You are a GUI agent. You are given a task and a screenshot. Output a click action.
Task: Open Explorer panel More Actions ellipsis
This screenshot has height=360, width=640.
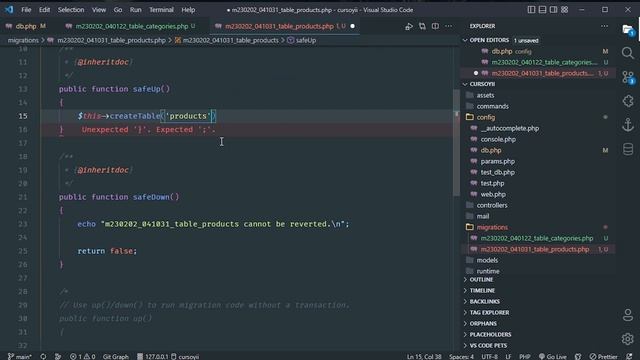point(604,26)
